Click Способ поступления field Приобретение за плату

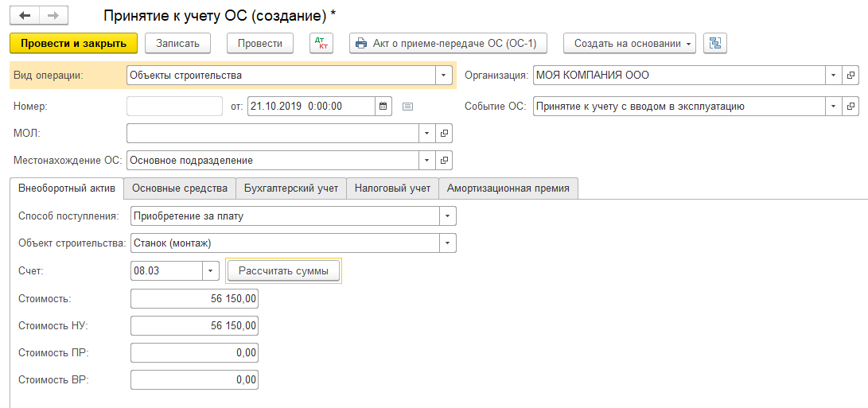coord(285,216)
